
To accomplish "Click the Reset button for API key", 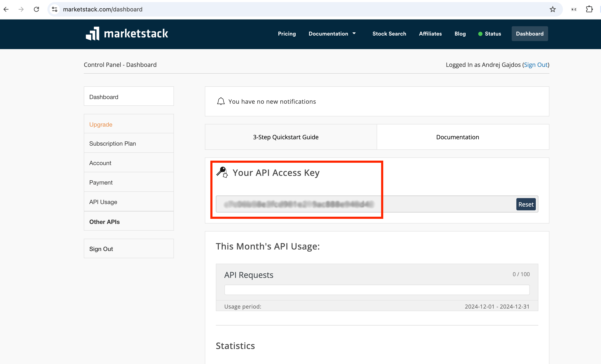I will [x=525, y=204].
